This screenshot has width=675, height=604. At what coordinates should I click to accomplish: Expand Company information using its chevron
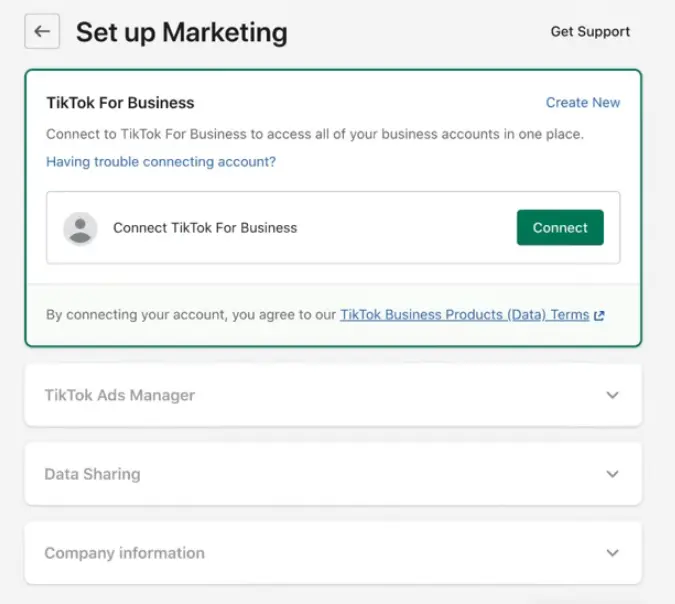click(613, 553)
